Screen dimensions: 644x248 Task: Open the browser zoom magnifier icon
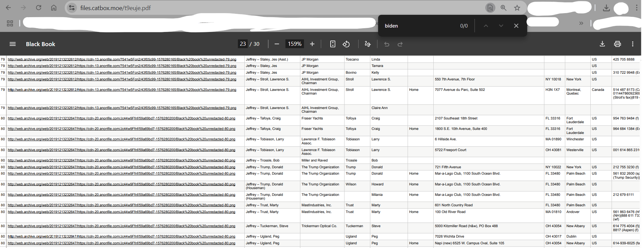(x=503, y=8)
